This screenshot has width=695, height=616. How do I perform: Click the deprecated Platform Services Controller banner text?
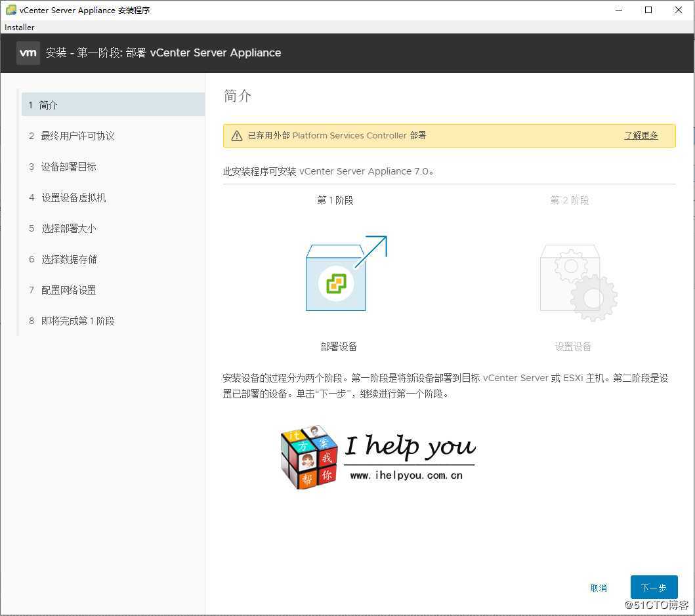point(337,136)
